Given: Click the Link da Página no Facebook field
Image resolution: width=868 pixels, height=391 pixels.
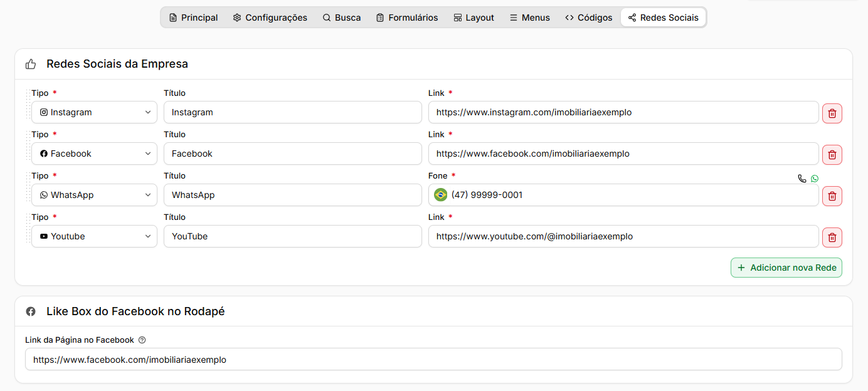Looking at the screenshot, I should tap(433, 360).
